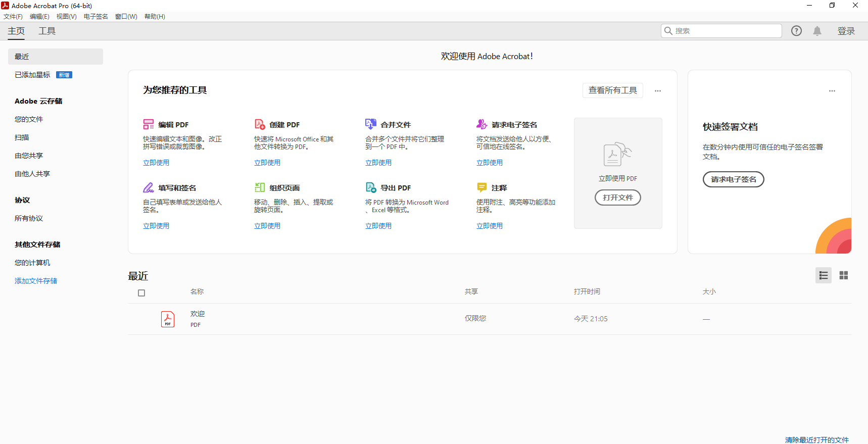868x444 pixels.
Task: Open notifications bell icon
Action: tap(817, 31)
